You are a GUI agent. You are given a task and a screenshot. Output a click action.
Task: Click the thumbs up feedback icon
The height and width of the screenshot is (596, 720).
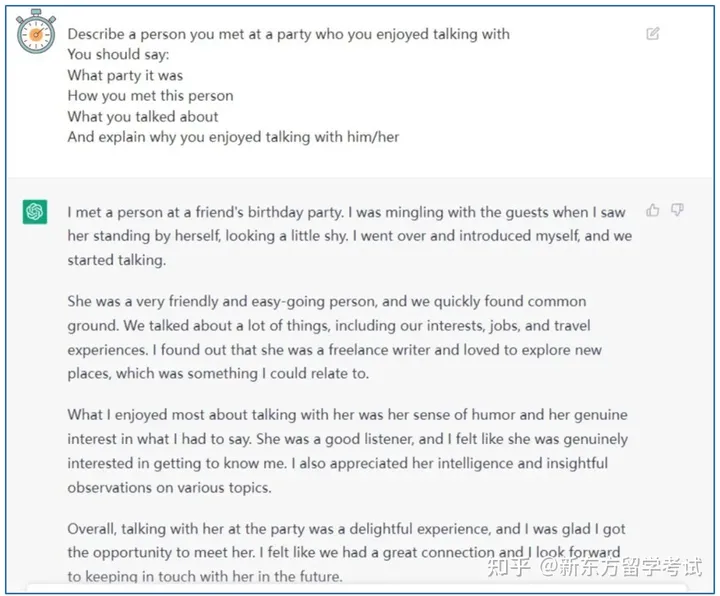coord(652,210)
